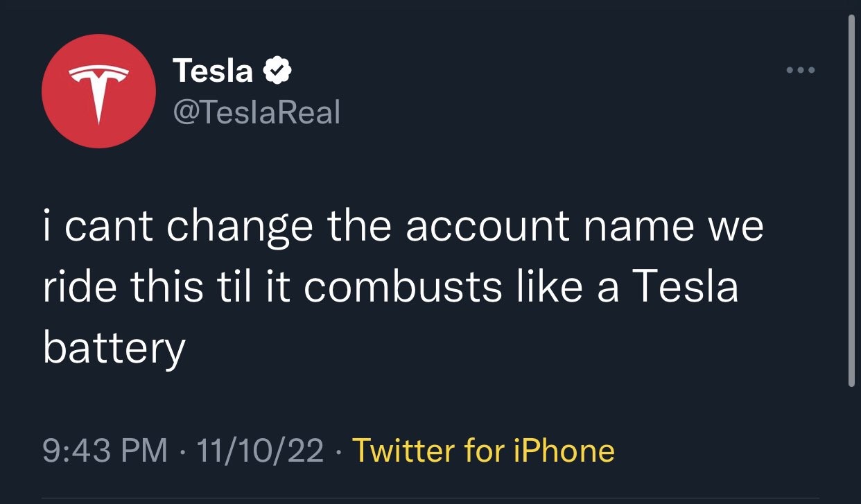The width and height of the screenshot is (861, 504).
Task: Open the Twitter for iPhone source link
Action: point(483,451)
